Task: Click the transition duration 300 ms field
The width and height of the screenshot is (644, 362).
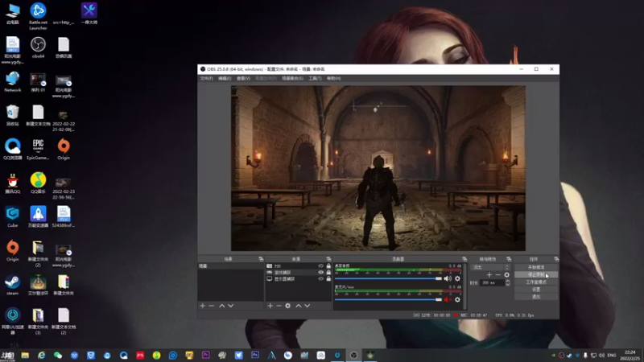Action: (492, 283)
